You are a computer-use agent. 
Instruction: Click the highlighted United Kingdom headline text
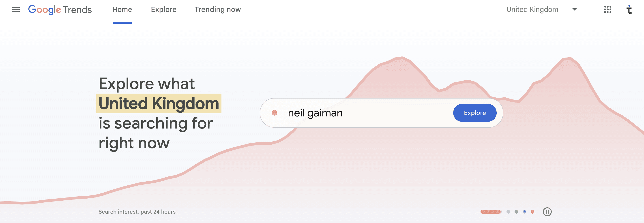click(x=158, y=103)
